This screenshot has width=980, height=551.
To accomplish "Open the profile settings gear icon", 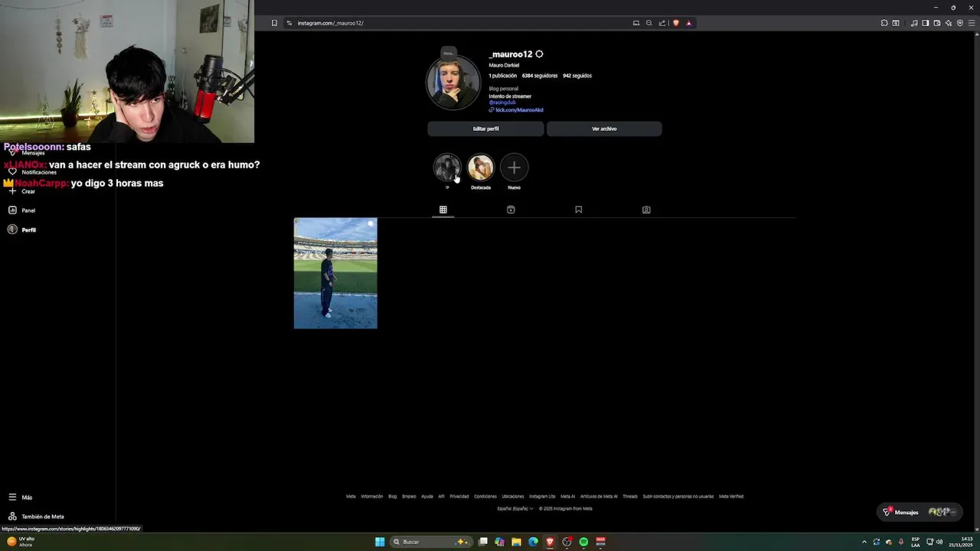I will [x=539, y=54].
